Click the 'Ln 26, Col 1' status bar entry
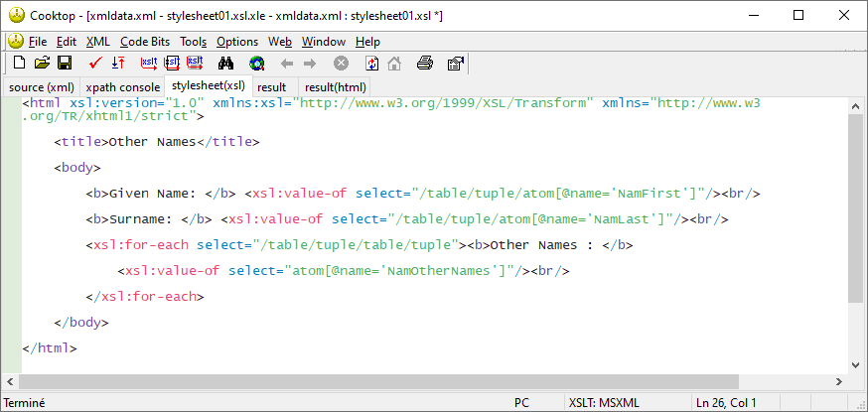868x412 pixels. point(726,403)
